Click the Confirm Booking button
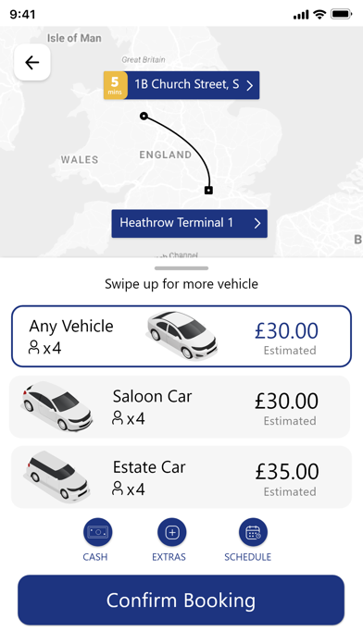The width and height of the screenshot is (363, 644). 181,601
